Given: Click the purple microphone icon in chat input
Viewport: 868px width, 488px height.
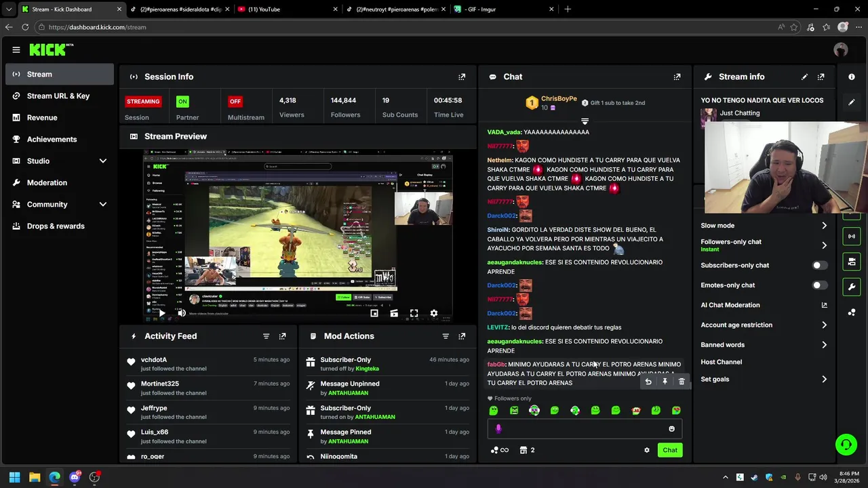Looking at the screenshot, I should tap(498, 428).
